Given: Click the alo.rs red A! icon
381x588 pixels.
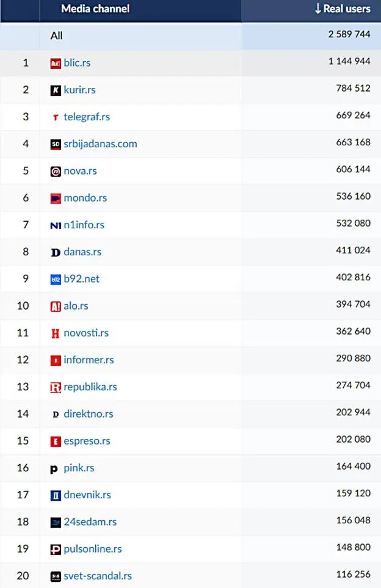Looking at the screenshot, I should (x=56, y=307).
